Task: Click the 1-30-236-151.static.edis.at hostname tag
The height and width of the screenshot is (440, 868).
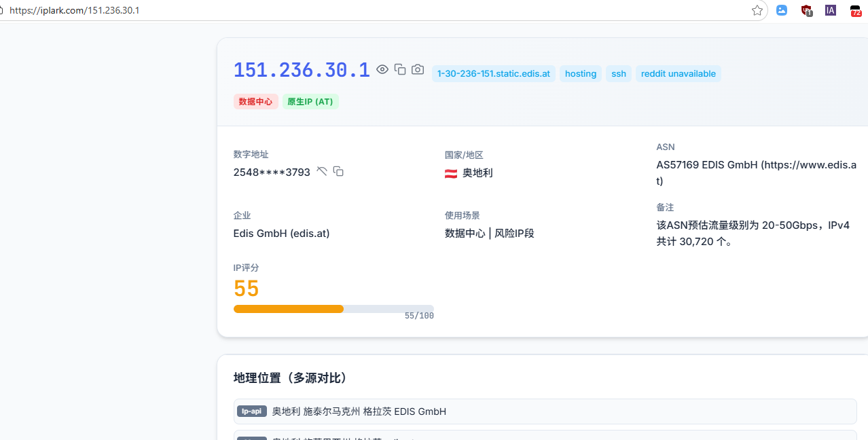Action: pyautogui.click(x=494, y=73)
